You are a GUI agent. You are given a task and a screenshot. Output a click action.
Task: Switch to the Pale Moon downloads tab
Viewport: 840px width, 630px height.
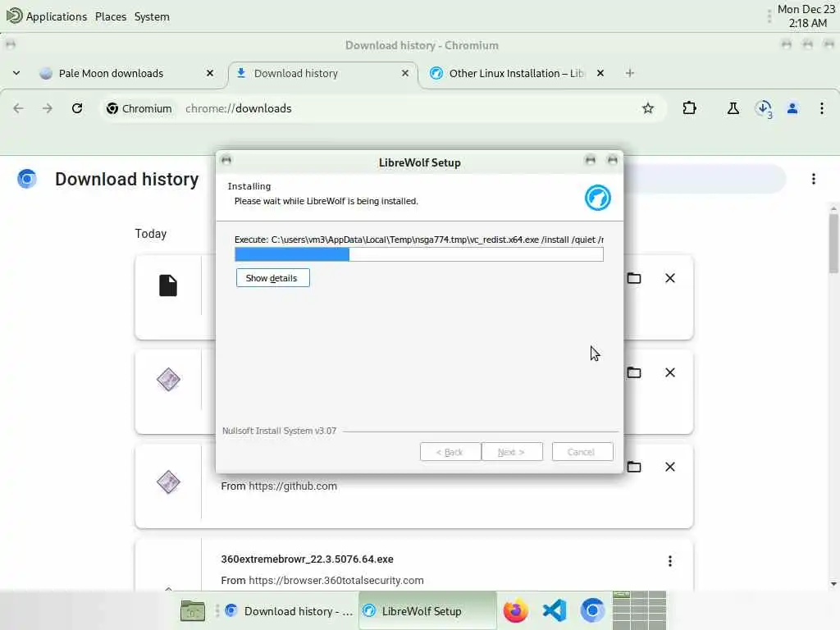[x=111, y=73]
